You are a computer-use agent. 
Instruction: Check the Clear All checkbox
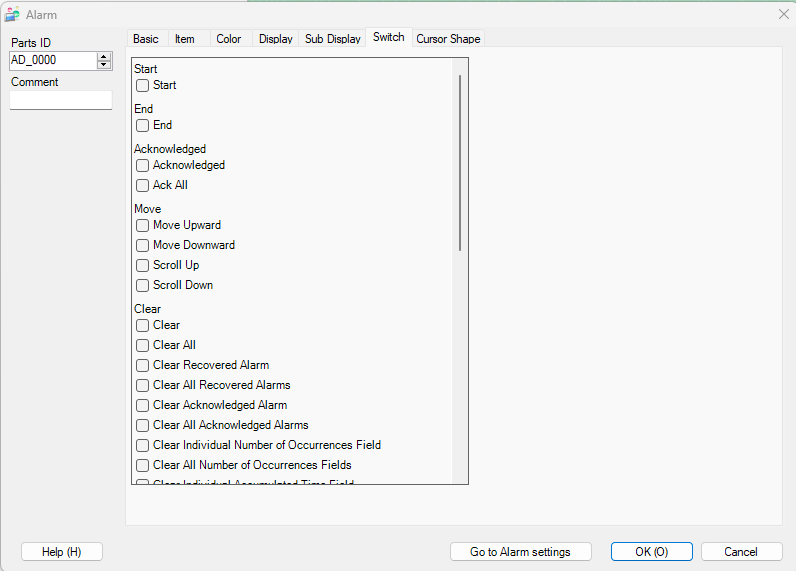tap(143, 345)
